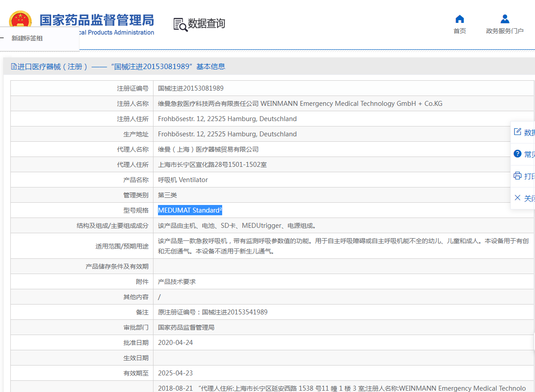Click the national emblem logo

pyautogui.click(x=21, y=19)
